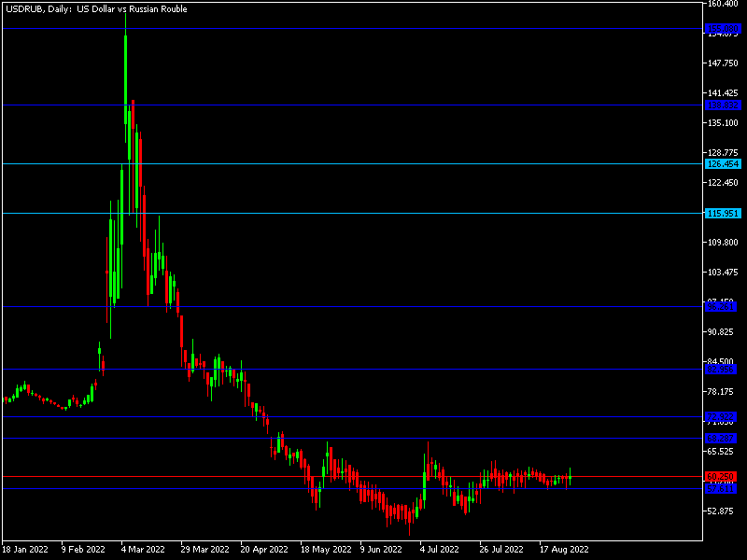Click the 78.175 price scale value
Viewport: 747px width, 560px height.
point(721,391)
